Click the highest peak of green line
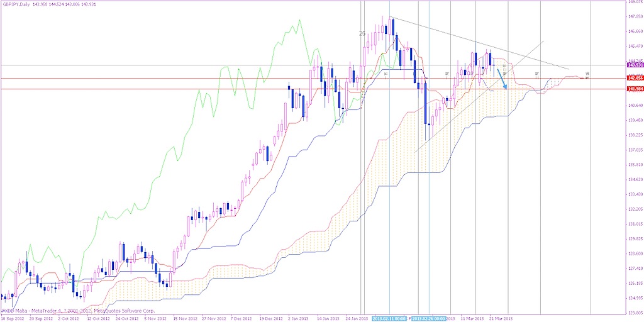Image resolution: width=644 pixels, height=322 pixels. 292,27
